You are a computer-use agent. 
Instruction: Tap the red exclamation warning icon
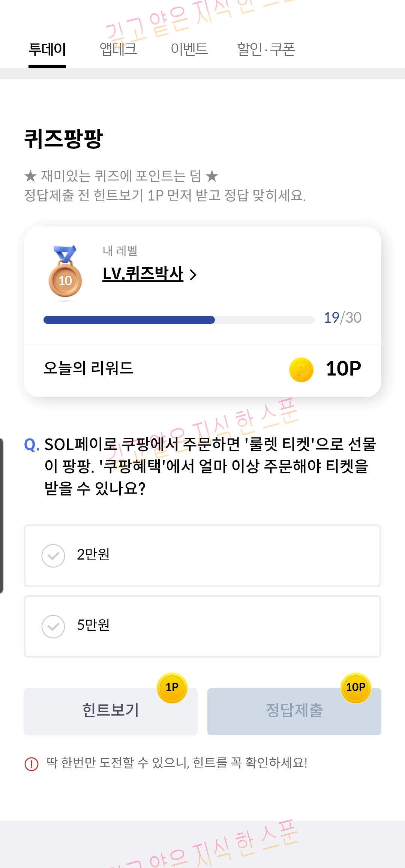pos(31,763)
